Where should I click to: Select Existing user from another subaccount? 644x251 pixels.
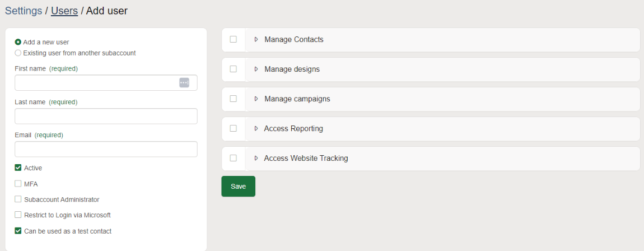point(18,53)
